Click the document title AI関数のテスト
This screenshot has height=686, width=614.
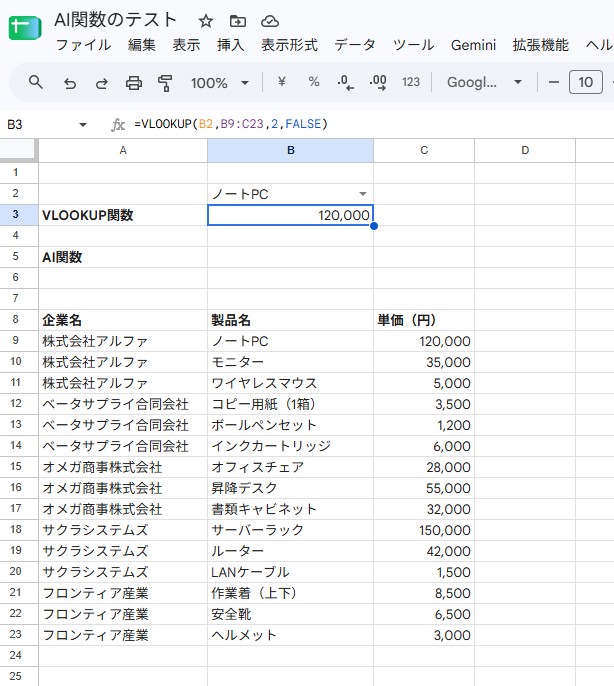[x=115, y=20]
